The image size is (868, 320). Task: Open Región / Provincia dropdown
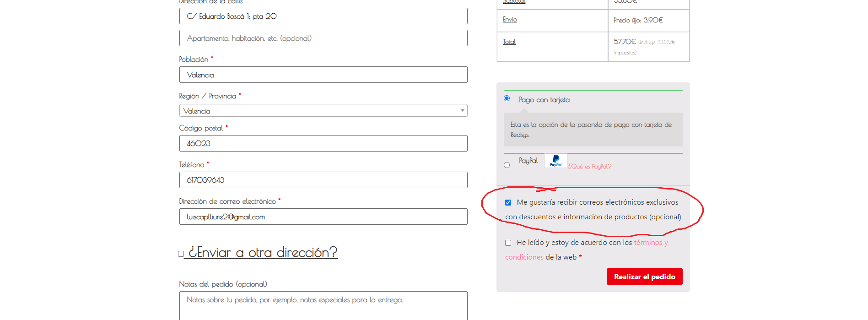pos(323,110)
